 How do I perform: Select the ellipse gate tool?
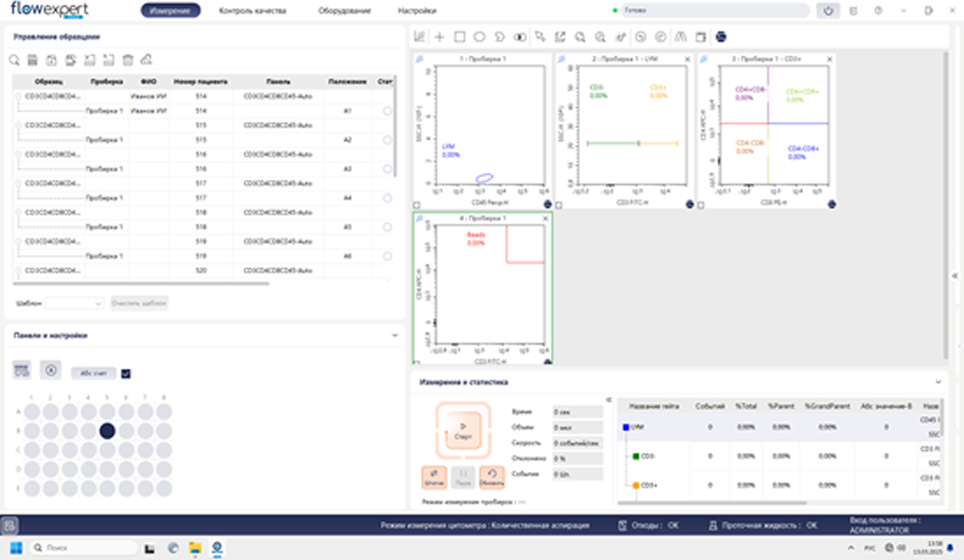479,37
